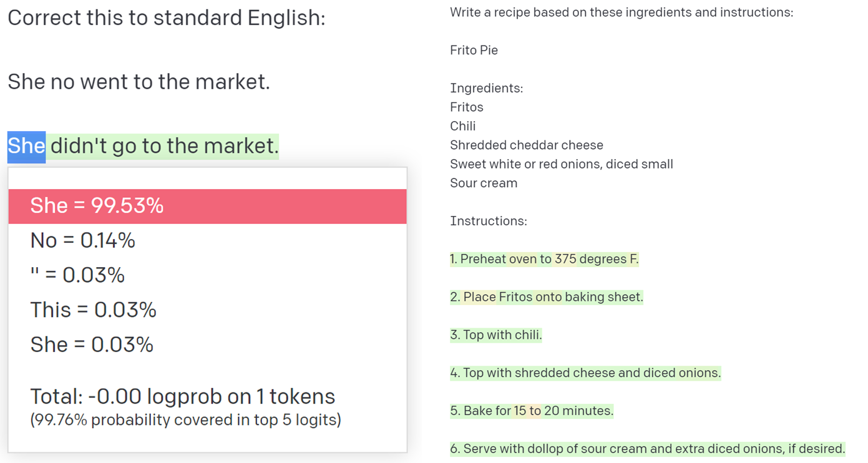Click the "4. Top with shredded cheese" step
868x463 pixels.
pos(585,373)
